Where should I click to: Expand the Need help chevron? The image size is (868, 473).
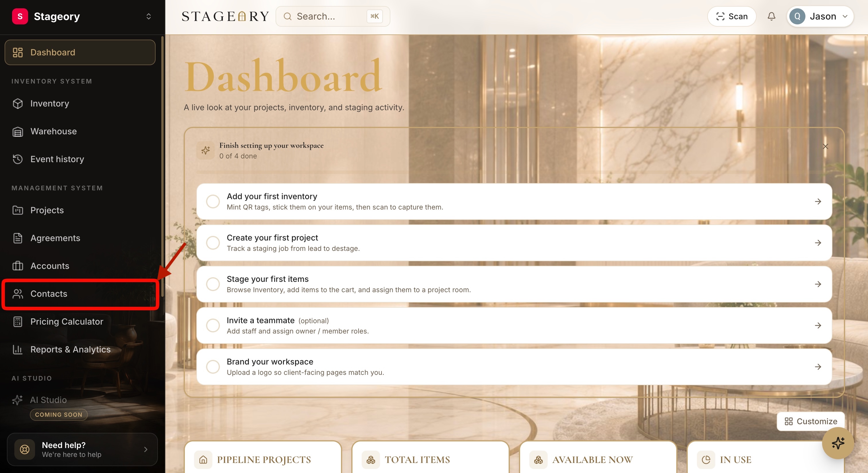click(146, 449)
